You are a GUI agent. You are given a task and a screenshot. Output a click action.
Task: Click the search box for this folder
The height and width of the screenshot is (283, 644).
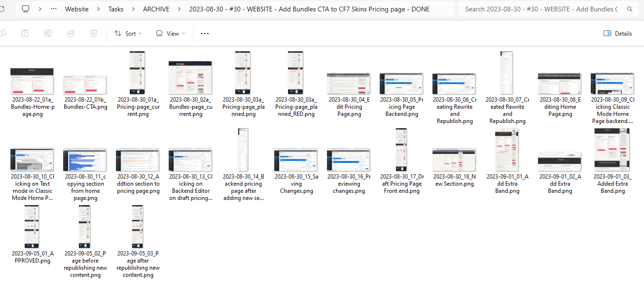(x=542, y=9)
